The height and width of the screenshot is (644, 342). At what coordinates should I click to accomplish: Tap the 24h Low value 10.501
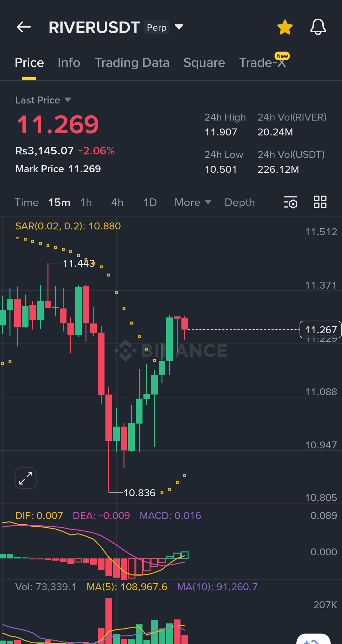tap(221, 169)
